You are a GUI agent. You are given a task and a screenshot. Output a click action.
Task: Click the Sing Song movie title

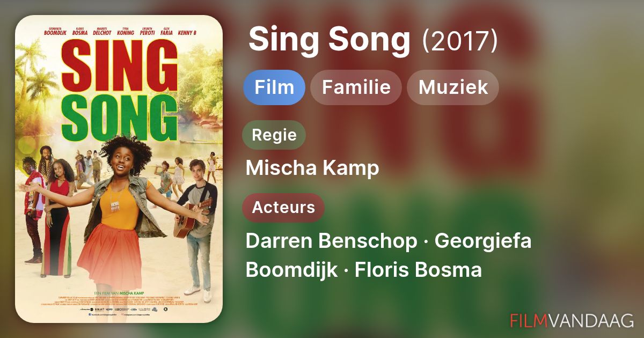pyautogui.click(x=329, y=39)
